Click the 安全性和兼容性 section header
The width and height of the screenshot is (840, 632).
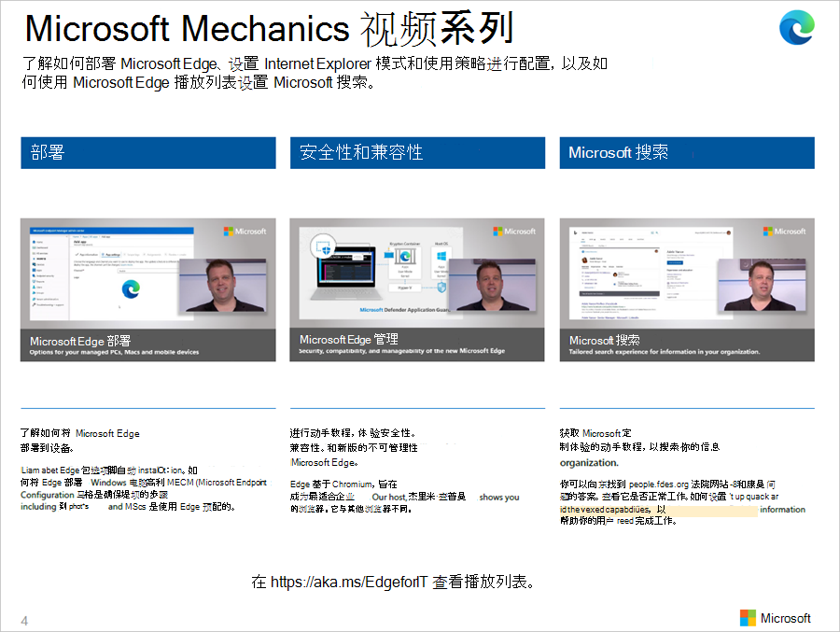417,153
